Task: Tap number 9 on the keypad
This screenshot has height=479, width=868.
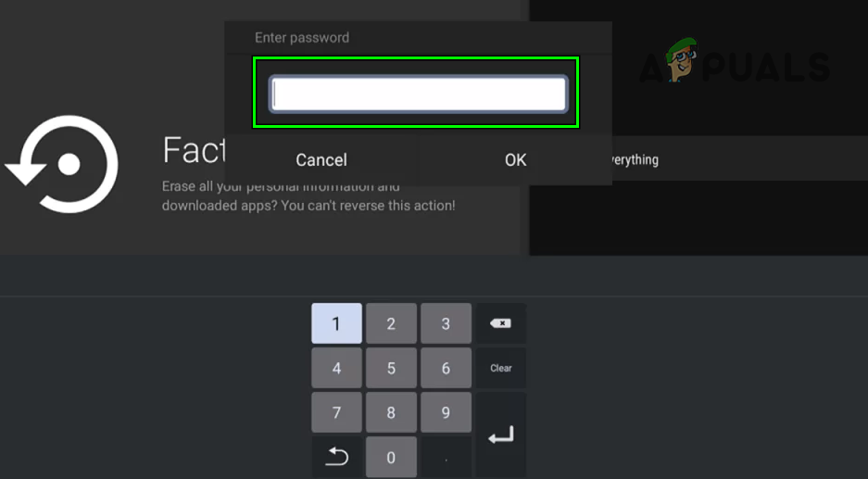Action: point(446,412)
